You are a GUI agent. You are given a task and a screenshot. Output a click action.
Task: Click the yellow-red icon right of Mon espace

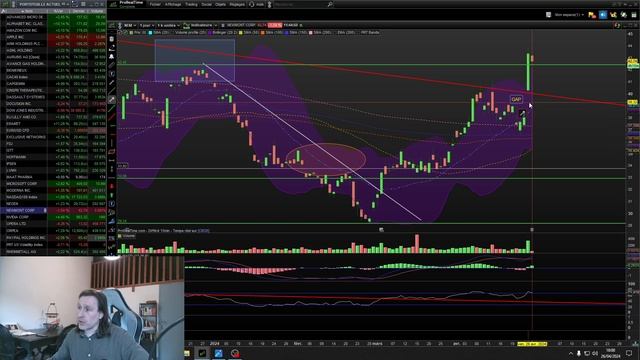(592, 15)
